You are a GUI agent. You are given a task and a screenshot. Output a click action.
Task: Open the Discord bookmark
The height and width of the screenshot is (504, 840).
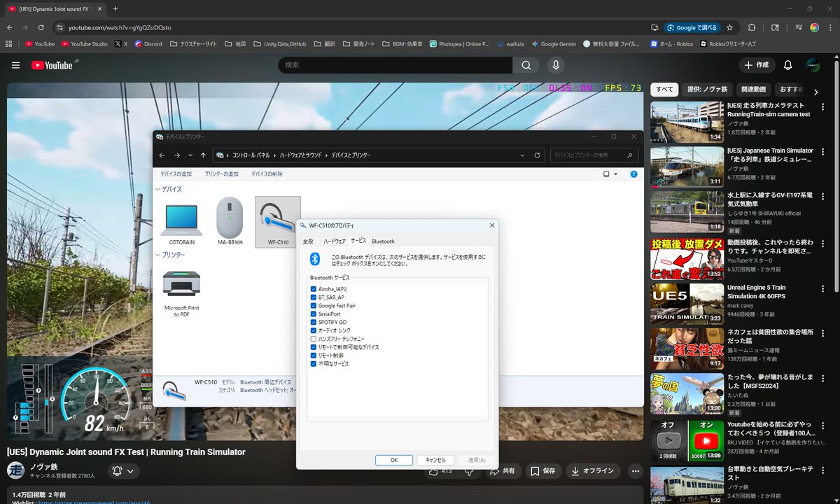(148, 43)
